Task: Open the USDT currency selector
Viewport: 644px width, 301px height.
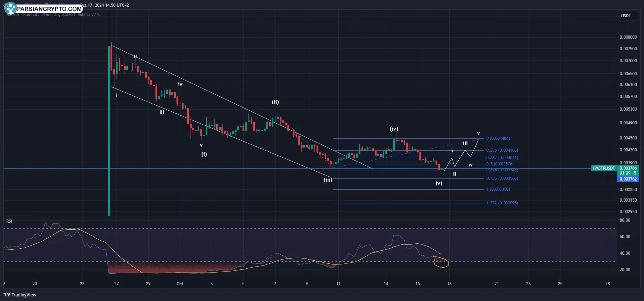Action: click(x=628, y=16)
